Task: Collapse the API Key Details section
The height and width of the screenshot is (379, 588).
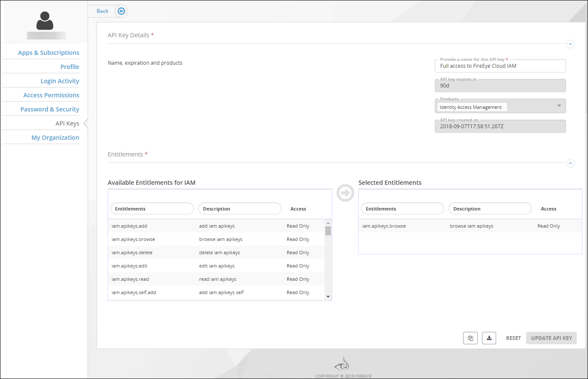Action: click(570, 44)
